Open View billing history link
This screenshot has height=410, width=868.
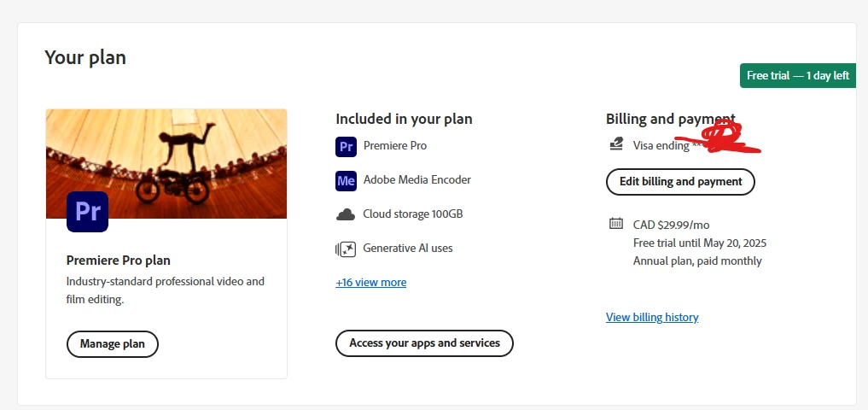coord(652,317)
